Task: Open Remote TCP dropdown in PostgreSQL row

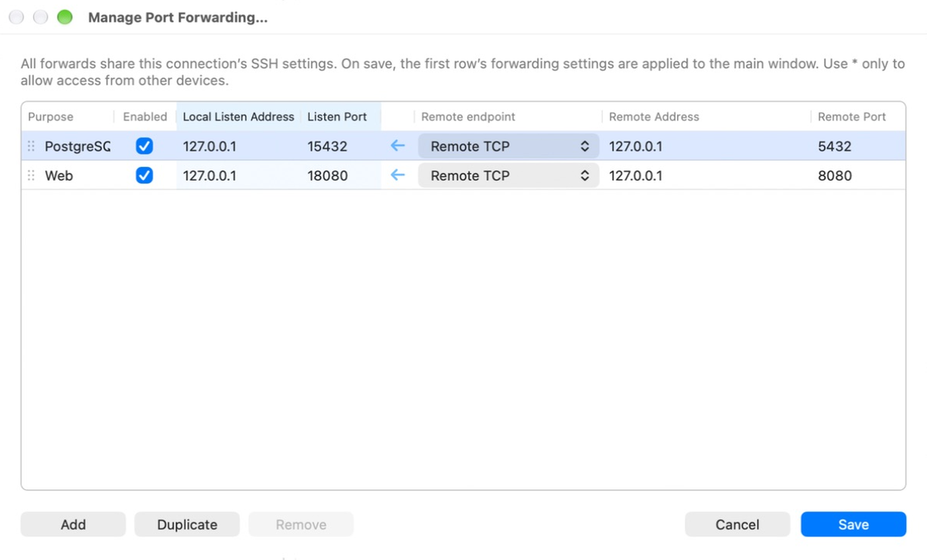Action: (508, 146)
